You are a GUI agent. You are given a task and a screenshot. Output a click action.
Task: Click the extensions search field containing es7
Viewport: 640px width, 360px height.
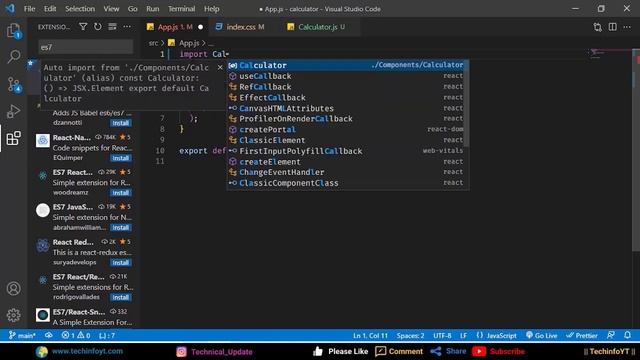tap(85, 47)
